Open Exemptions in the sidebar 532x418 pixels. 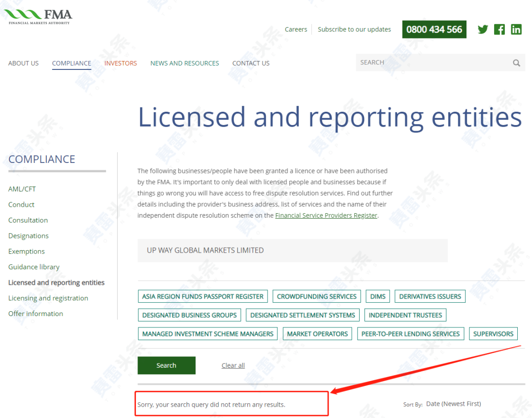(x=27, y=252)
